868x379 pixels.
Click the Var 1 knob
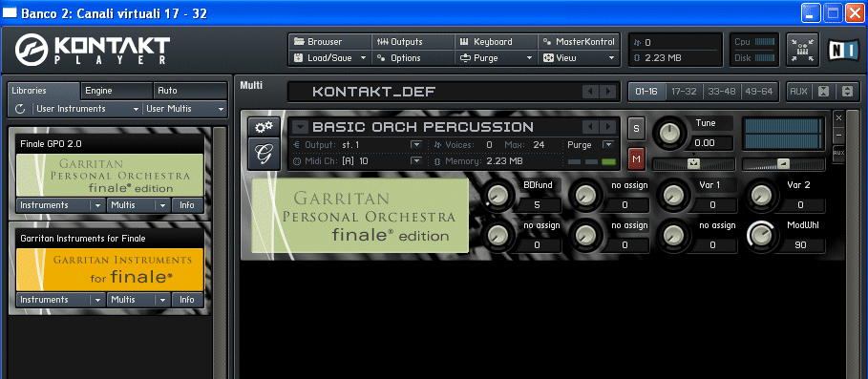coord(674,195)
